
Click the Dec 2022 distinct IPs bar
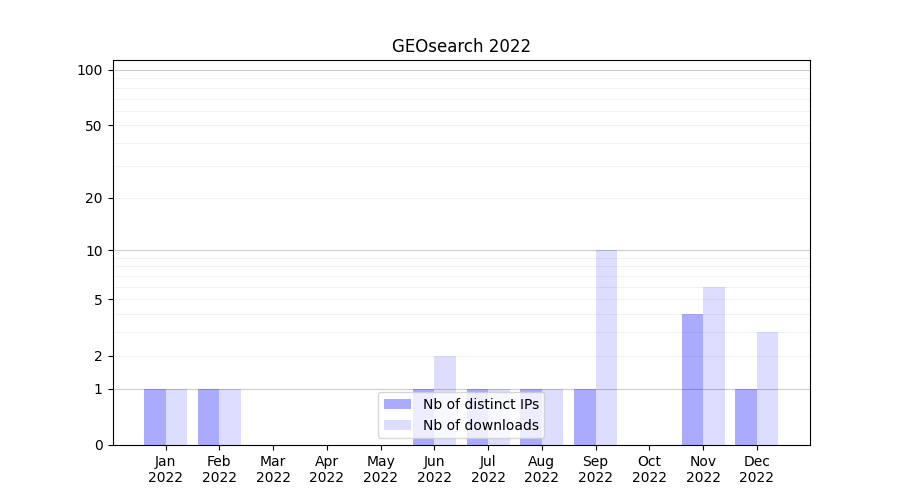point(746,417)
